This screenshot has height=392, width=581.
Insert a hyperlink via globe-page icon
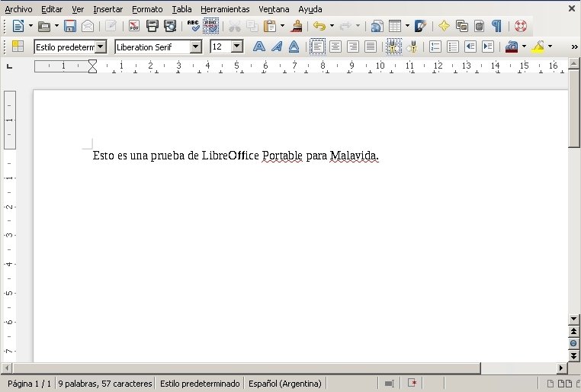tap(377, 26)
